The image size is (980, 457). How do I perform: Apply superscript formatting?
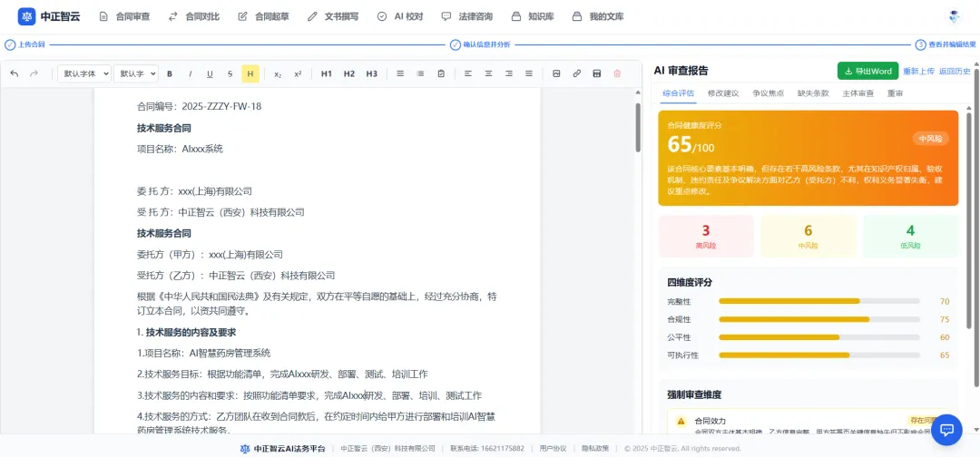tap(298, 73)
